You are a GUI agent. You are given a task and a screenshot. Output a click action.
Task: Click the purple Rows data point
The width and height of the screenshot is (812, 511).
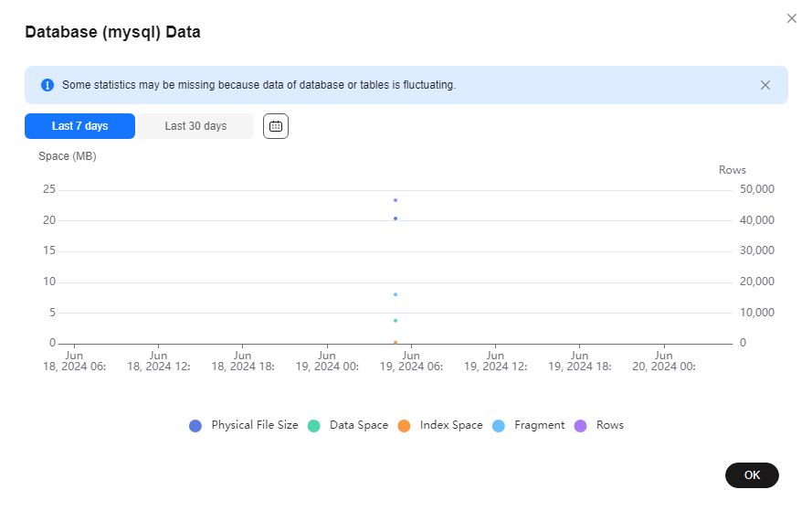click(395, 200)
